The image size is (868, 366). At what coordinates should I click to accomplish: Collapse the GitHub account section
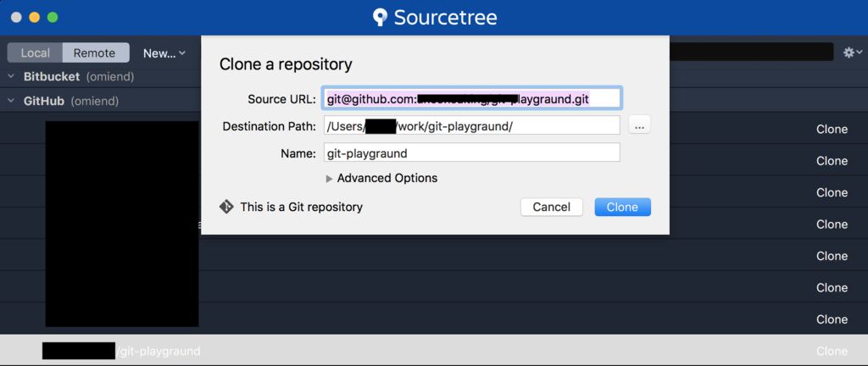pyautogui.click(x=11, y=101)
